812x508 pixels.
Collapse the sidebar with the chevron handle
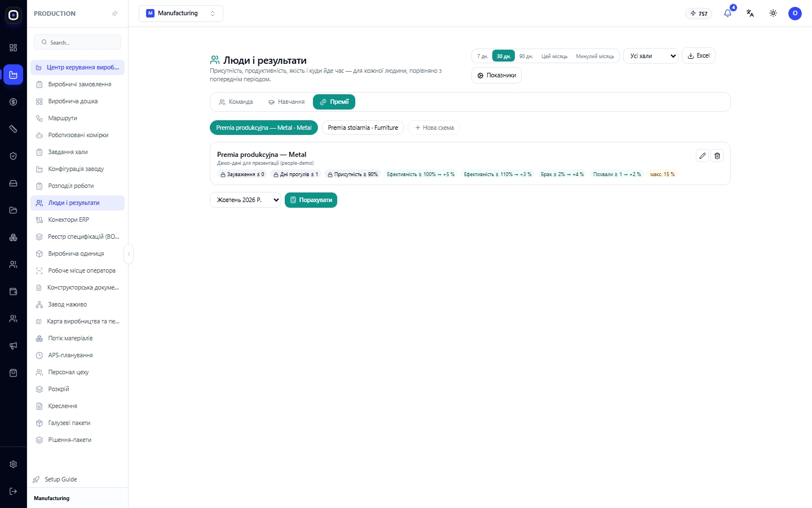pos(129,254)
